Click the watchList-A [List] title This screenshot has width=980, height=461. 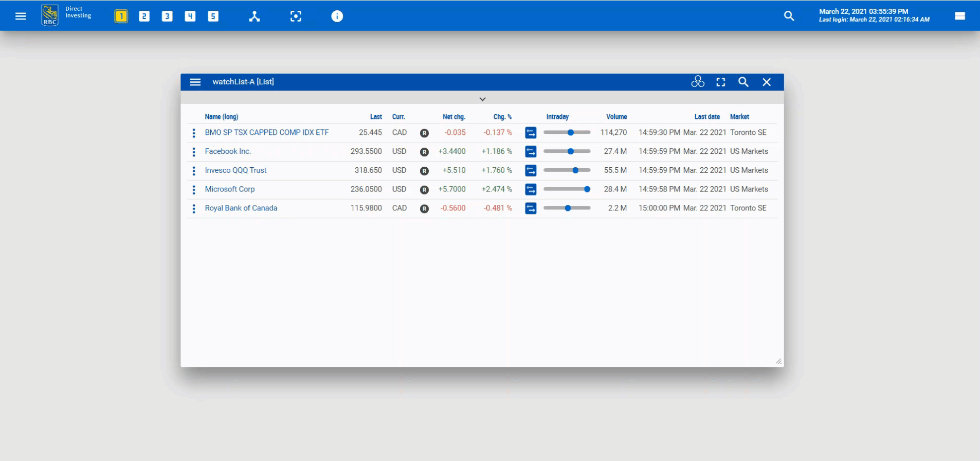(x=243, y=82)
